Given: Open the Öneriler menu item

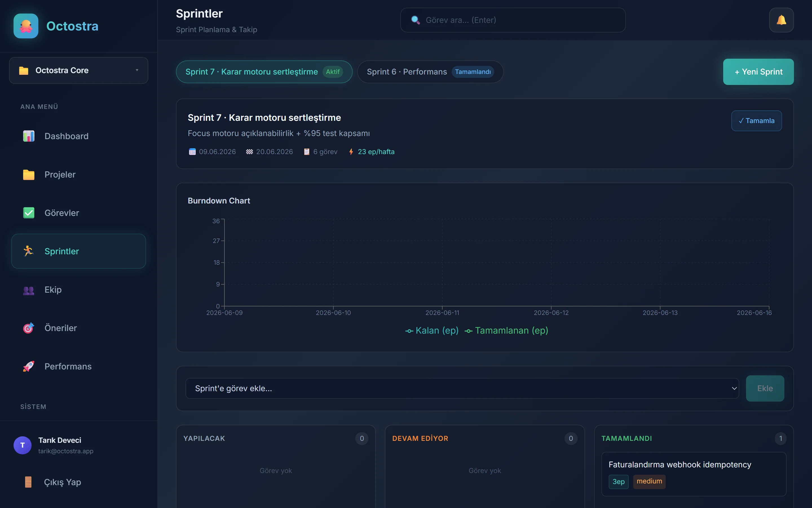Looking at the screenshot, I should tap(78, 328).
